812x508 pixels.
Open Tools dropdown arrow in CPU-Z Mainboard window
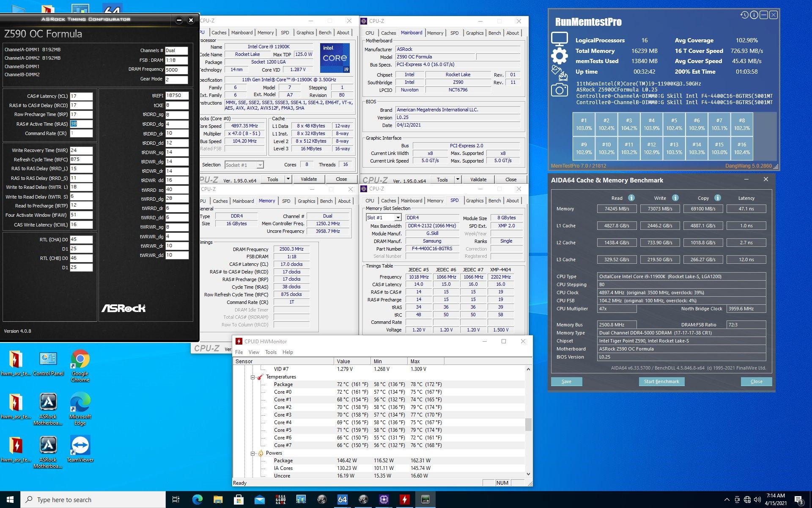pos(457,179)
